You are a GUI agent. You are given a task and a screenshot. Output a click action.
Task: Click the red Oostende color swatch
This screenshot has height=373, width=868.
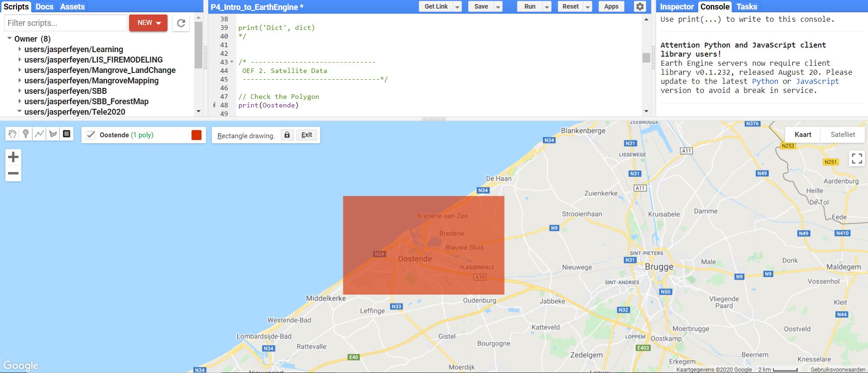point(197,135)
